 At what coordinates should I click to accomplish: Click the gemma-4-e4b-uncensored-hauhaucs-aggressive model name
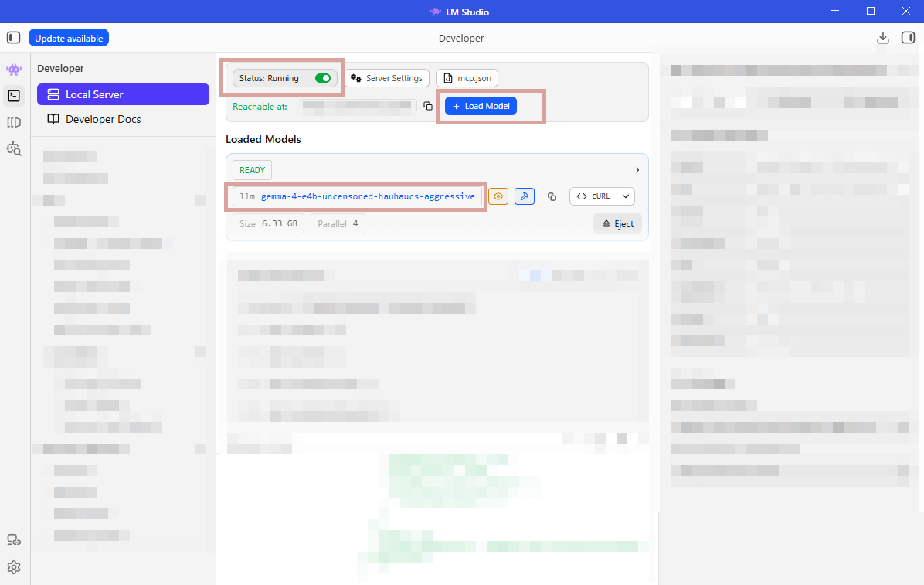[368, 196]
